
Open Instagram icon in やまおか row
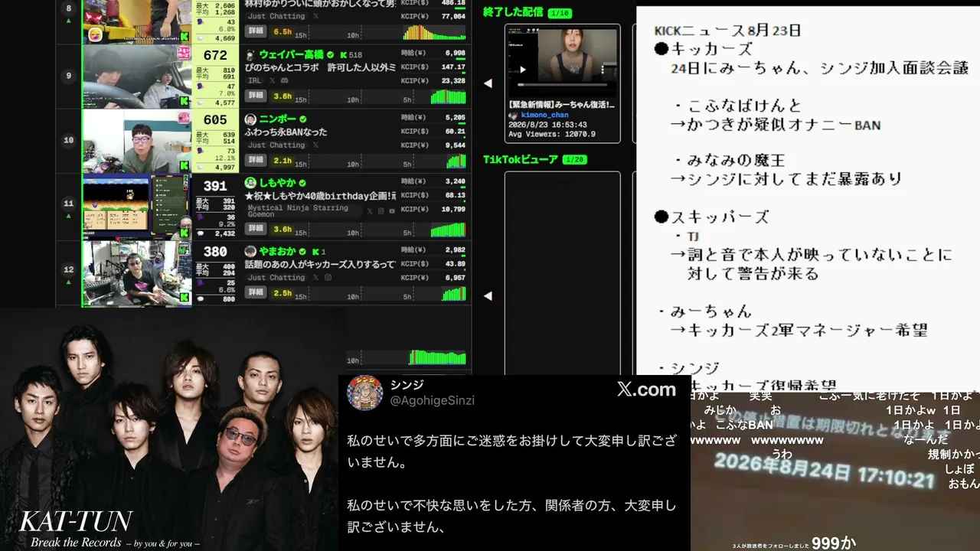328,277
